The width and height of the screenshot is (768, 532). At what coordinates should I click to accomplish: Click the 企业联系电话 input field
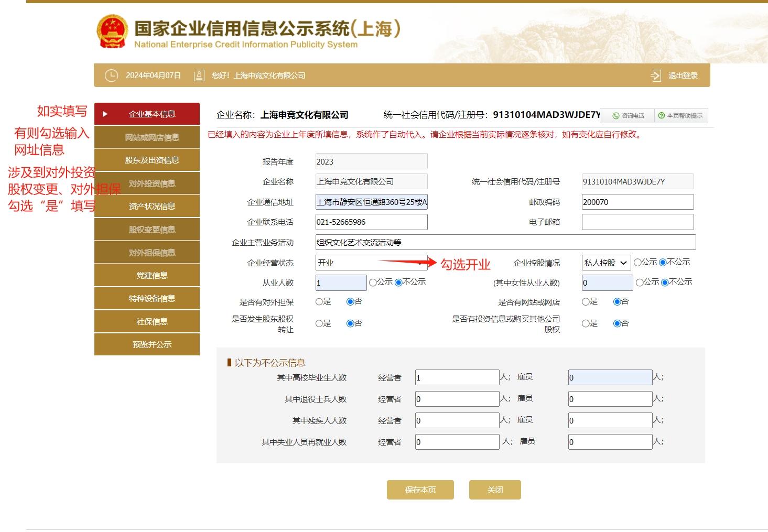click(371, 222)
